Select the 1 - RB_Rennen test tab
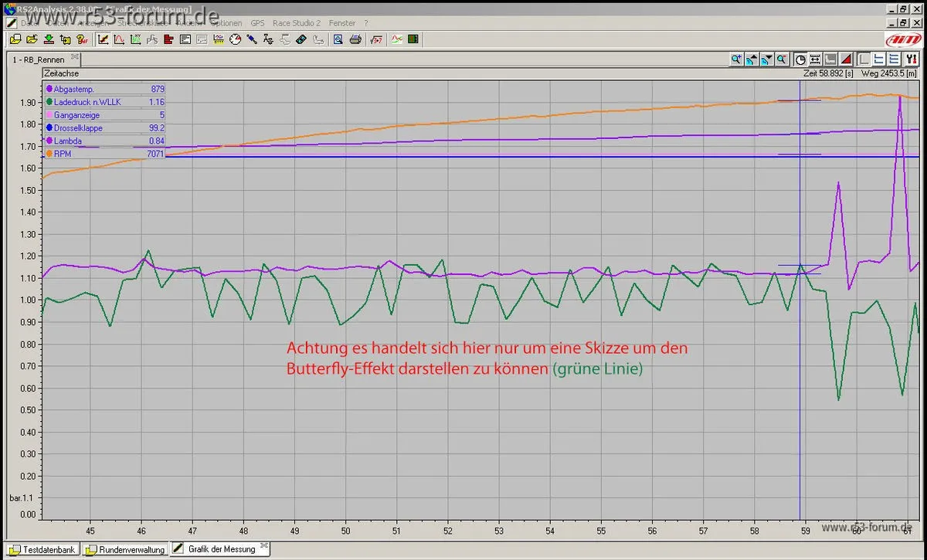 pyautogui.click(x=45, y=59)
